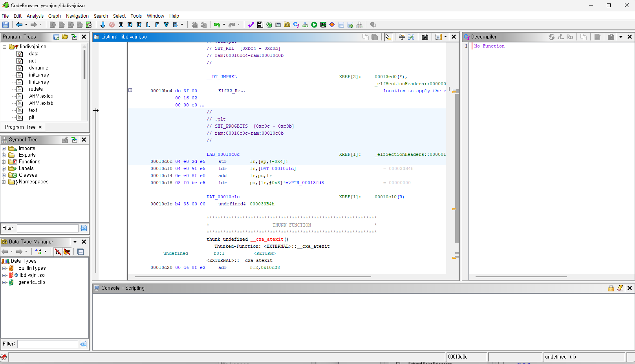Viewport: 635px width, 364px height.
Task: Open the Memory Map chip icon
Action: [x=323, y=25]
